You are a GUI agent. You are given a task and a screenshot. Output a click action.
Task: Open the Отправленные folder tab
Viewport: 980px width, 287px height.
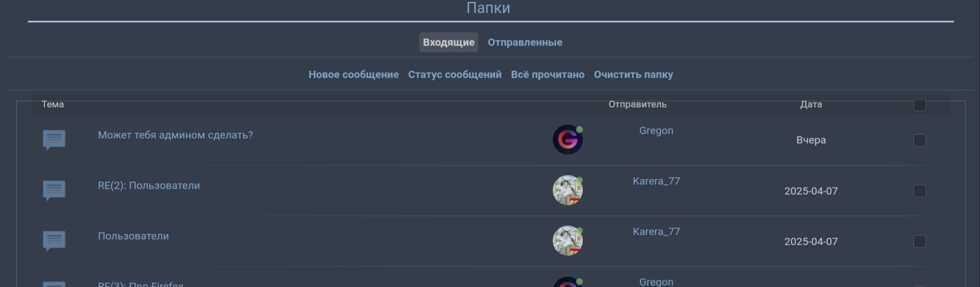[524, 42]
